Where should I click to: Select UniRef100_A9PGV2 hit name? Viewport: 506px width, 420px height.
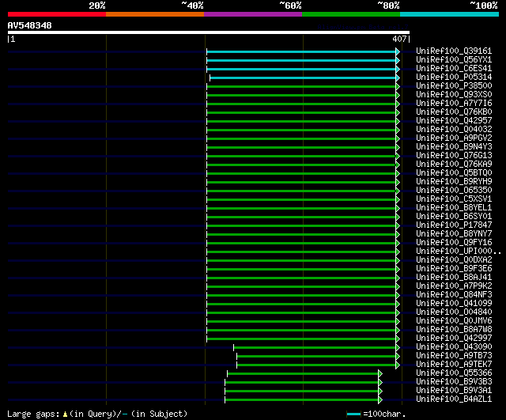[x=454, y=138]
